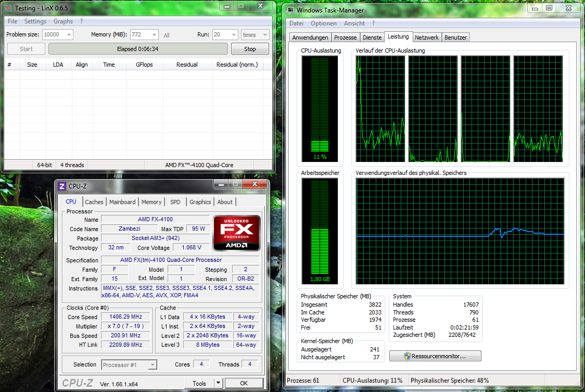The width and height of the screenshot is (585, 392).
Task: Expand the times unit dropdown in LinX
Action: 265,35
